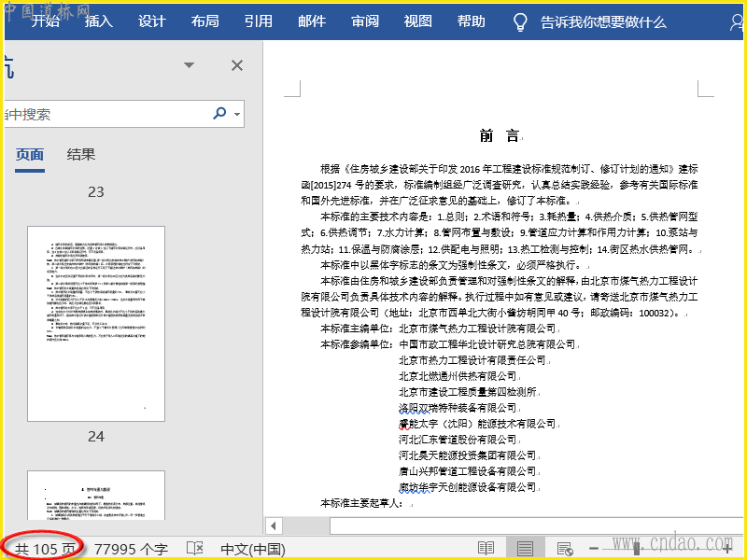Go to the 视图 ribbon tab

pyautogui.click(x=417, y=21)
